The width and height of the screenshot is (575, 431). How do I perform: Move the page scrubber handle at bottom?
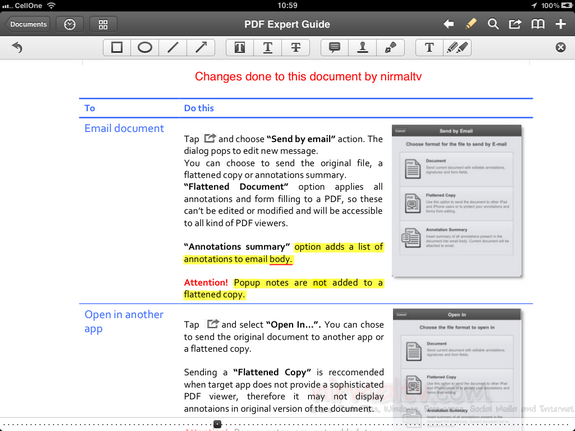[x=217, y=424]
